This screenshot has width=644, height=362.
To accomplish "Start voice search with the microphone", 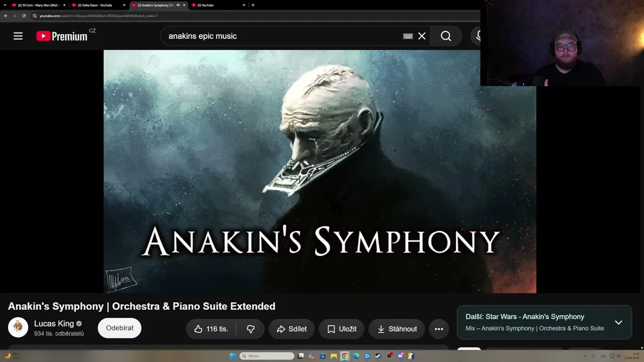I will [477, 36].
